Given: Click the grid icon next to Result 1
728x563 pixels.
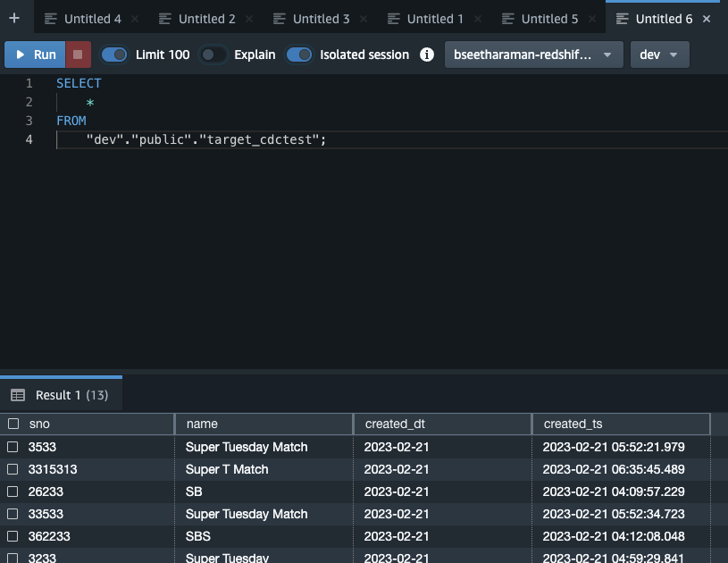Looking at the screenshot, I should (x=20, y=394).
